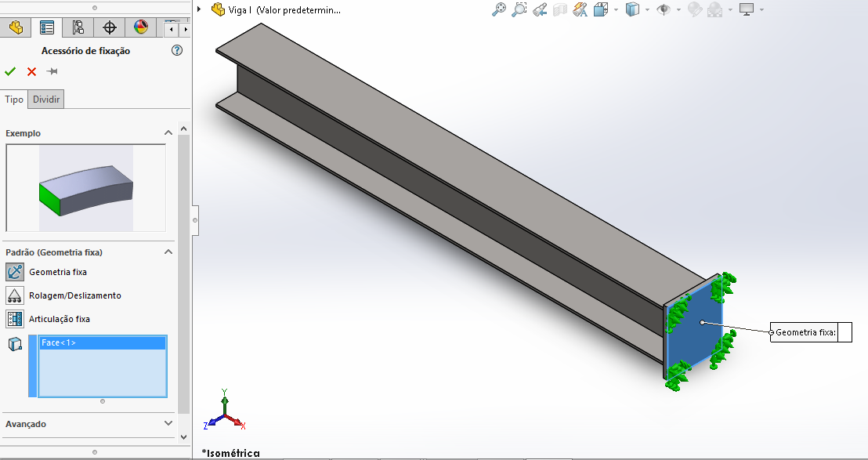Switch to the Tipo tab
Image resolution: width=868 pixels, height=460 pixels.
coord(14,100)
